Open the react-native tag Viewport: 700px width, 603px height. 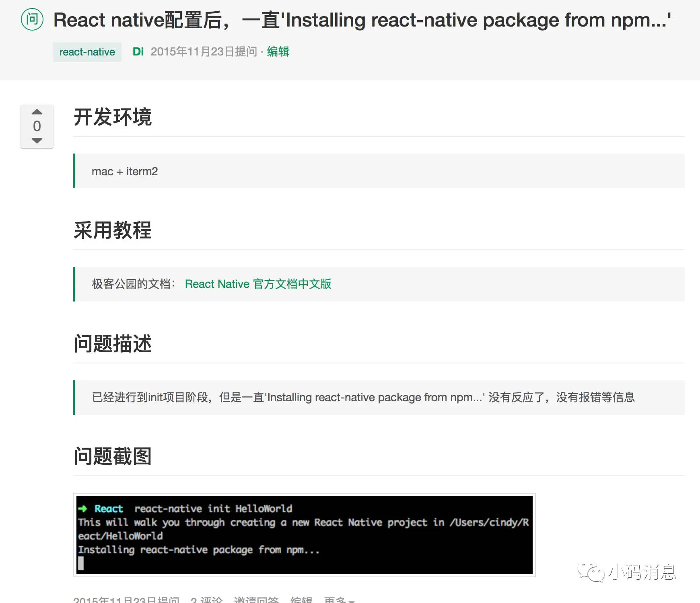[x=87, y=52]
